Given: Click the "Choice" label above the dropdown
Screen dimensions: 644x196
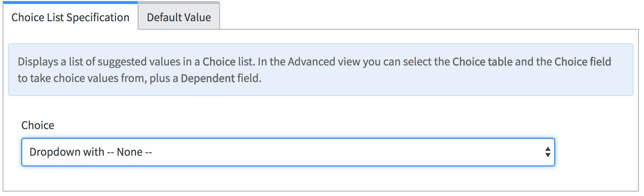Looking at the screenshot, I should point(38,125).
